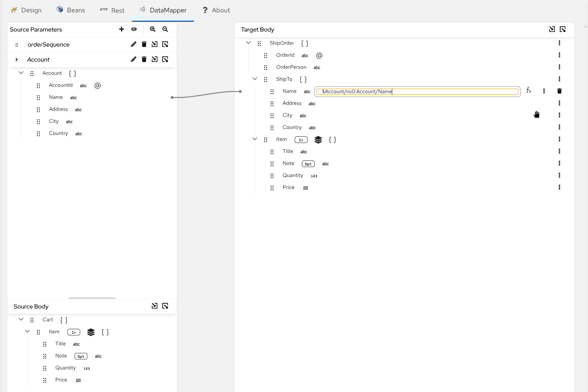
Task: Click the XPath expression input for Name
Action: (x=417, y=91)
